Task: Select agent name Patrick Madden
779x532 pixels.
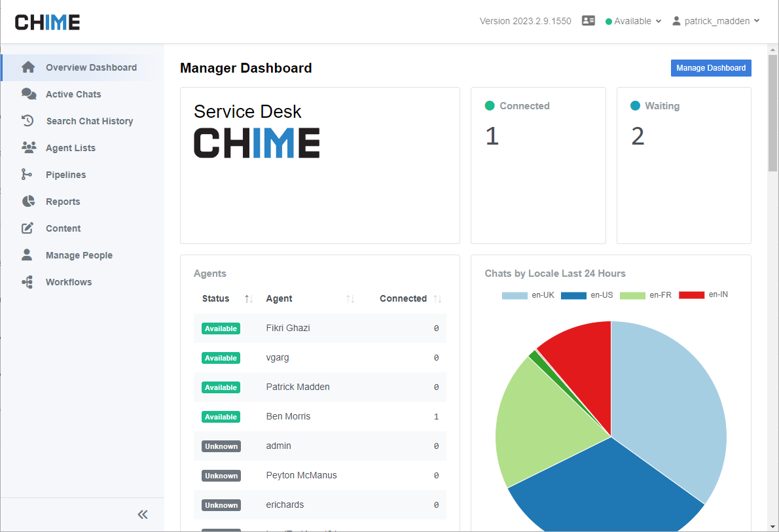Action: coord(298,387)
